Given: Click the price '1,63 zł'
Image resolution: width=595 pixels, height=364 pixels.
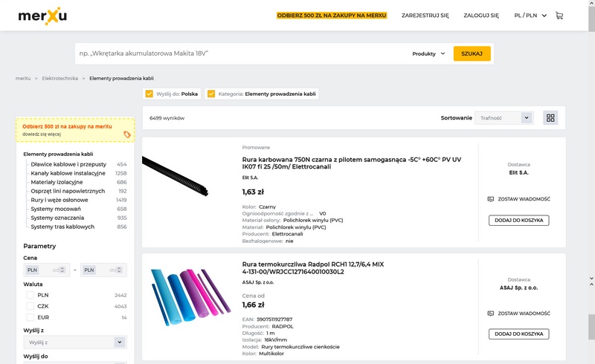Looking at the screenshot, I should [x=253, y=192].
